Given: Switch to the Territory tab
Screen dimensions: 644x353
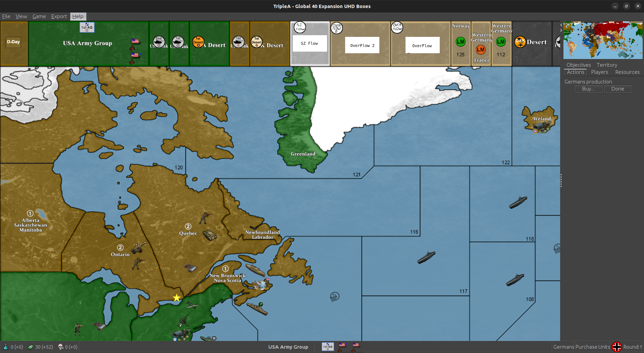Looking at the screenshot, I should pyautogui.click(x=607, y=65).
